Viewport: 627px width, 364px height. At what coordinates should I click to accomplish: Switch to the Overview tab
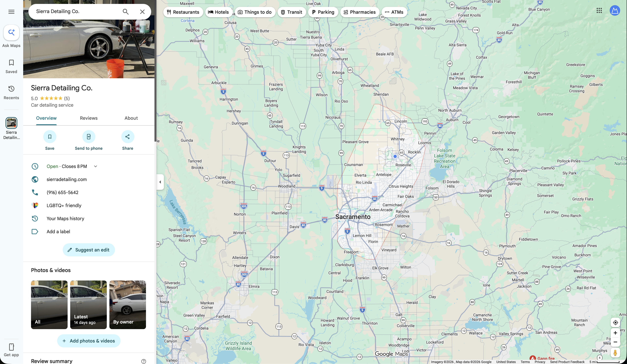[x=46, y=118]
